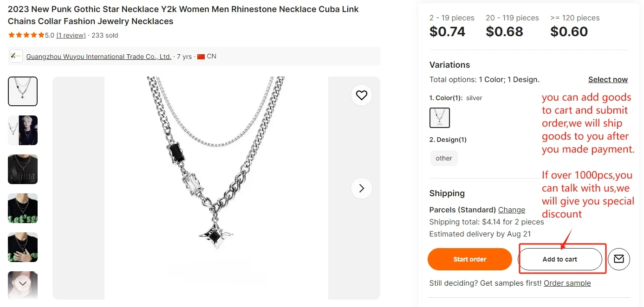Click the Order sample link
Viewport: 644px width, 307px height.
pyautogui.click(x=567, y=283)
